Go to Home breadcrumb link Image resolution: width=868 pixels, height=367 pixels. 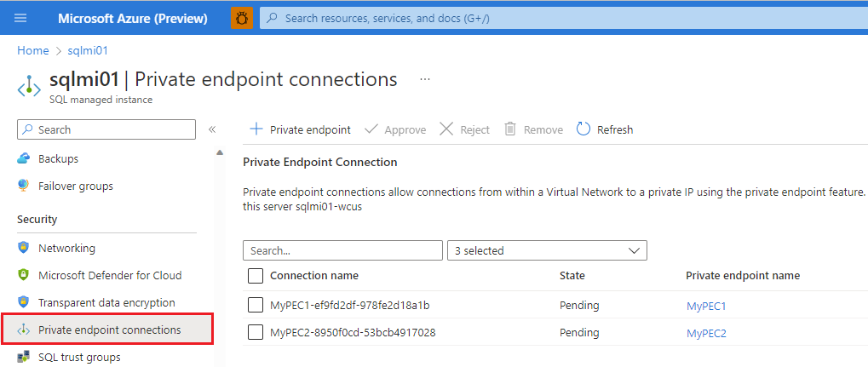(x=32, y=50)
